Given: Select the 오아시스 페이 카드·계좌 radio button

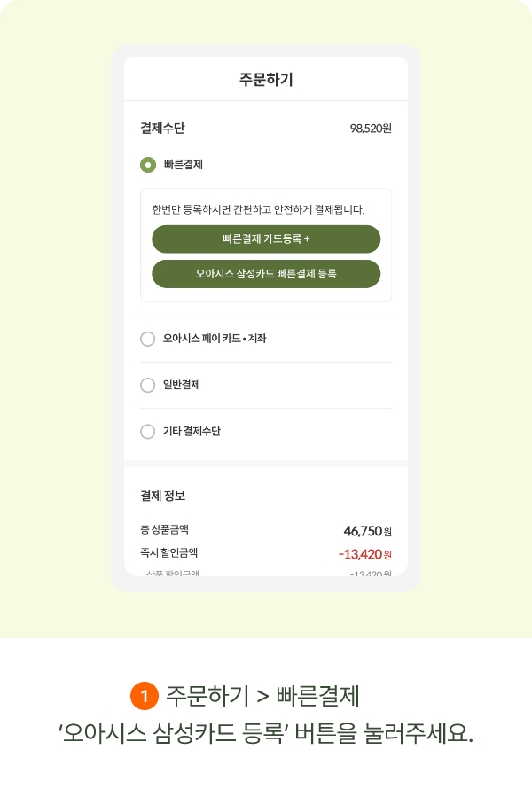Looking at the screenshot, I should point(148,339).
